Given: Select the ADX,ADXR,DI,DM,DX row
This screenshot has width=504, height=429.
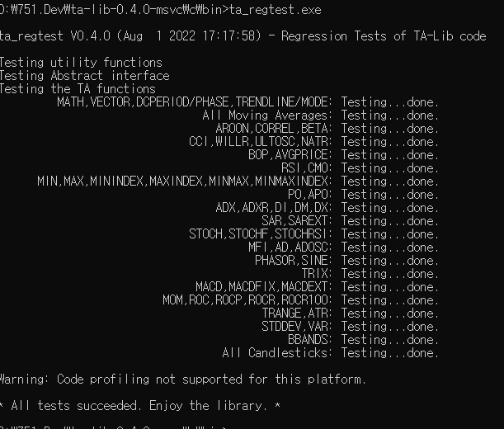Looking at the screenshot, I should click(327, 208).
